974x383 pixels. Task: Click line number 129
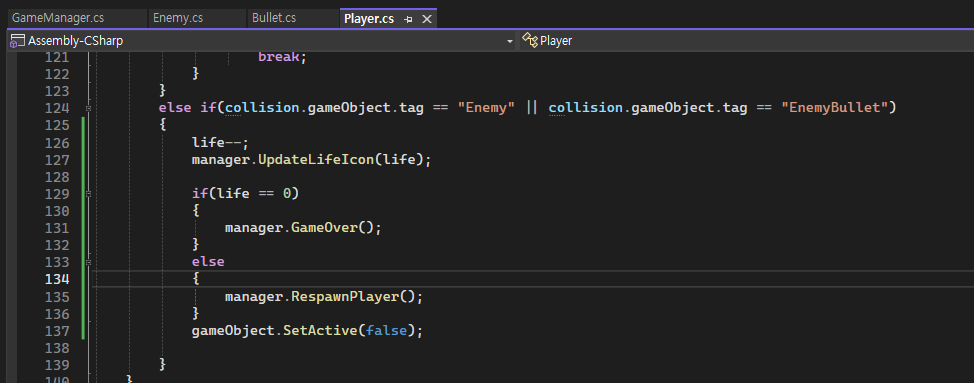click(57, 194)
